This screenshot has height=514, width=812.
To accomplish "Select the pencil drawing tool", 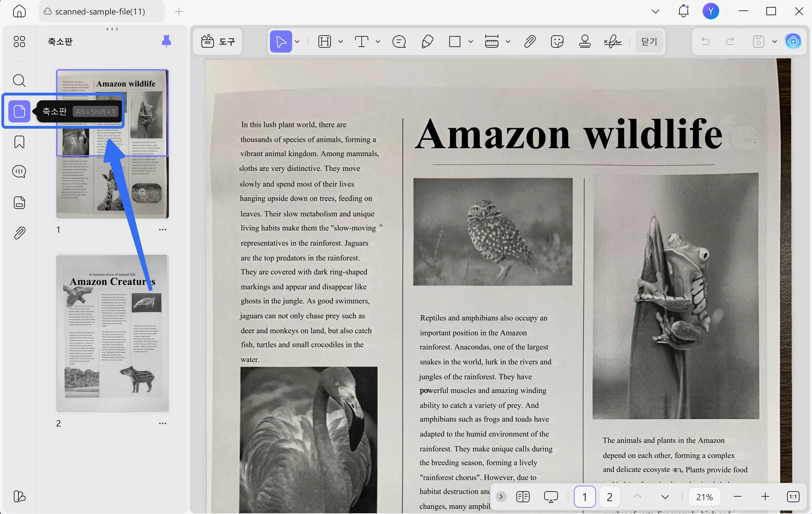I will tap(427, 42).
